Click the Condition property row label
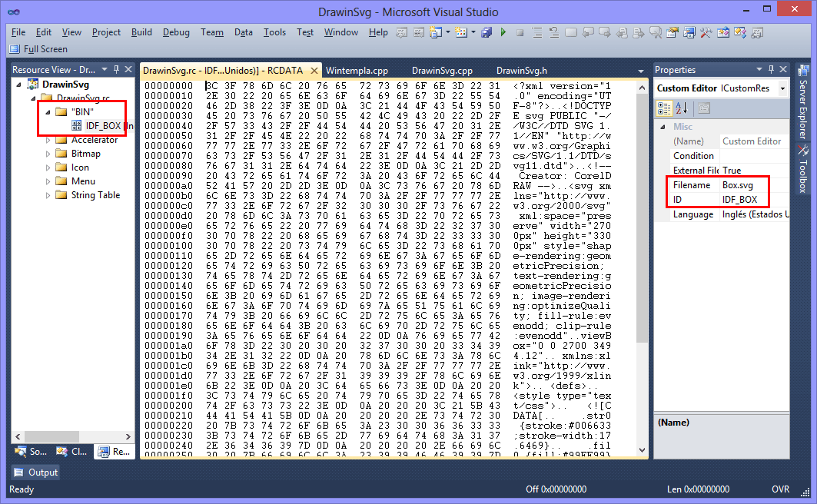The height and width of the screenshot is (504, 817). [693, 156]
